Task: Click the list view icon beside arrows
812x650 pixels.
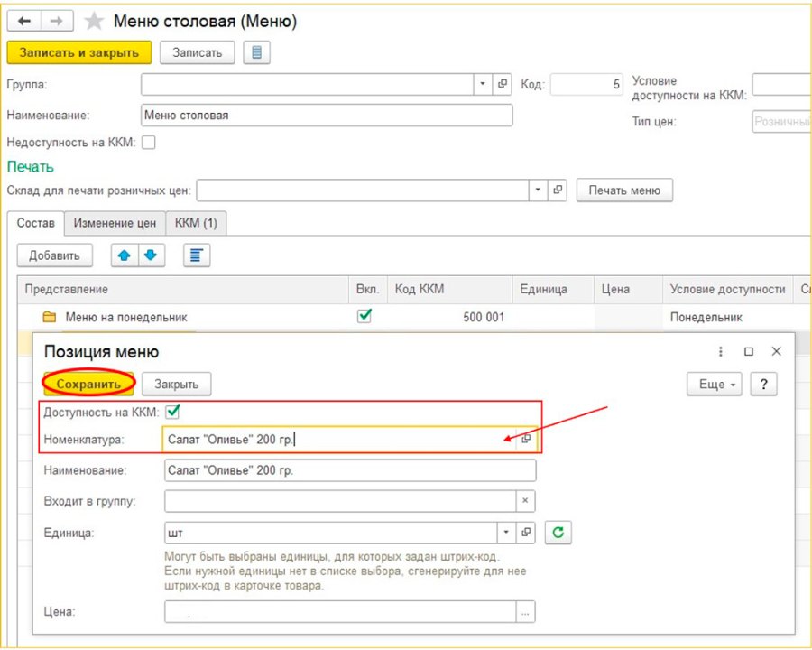Action: 197,255
